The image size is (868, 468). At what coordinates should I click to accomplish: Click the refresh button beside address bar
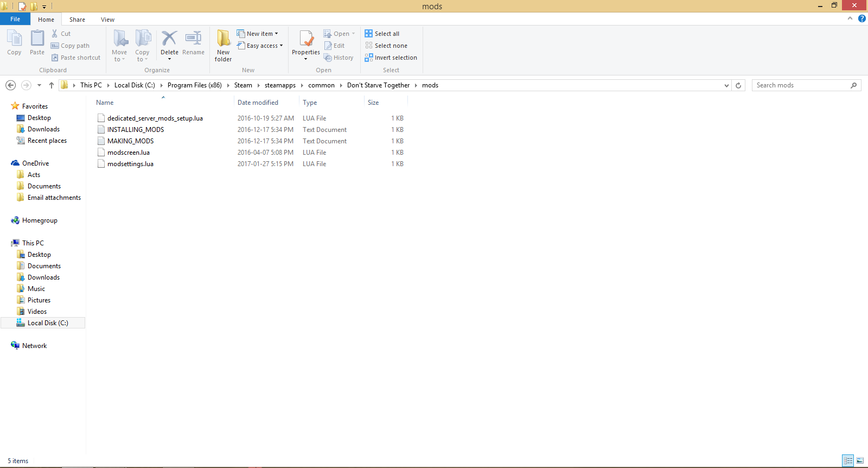(x=738, y=85)
